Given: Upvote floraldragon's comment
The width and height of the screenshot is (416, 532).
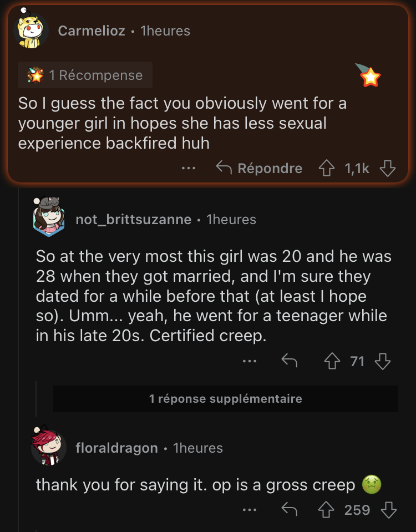Looking at the screenshot, I should [326, 510].
